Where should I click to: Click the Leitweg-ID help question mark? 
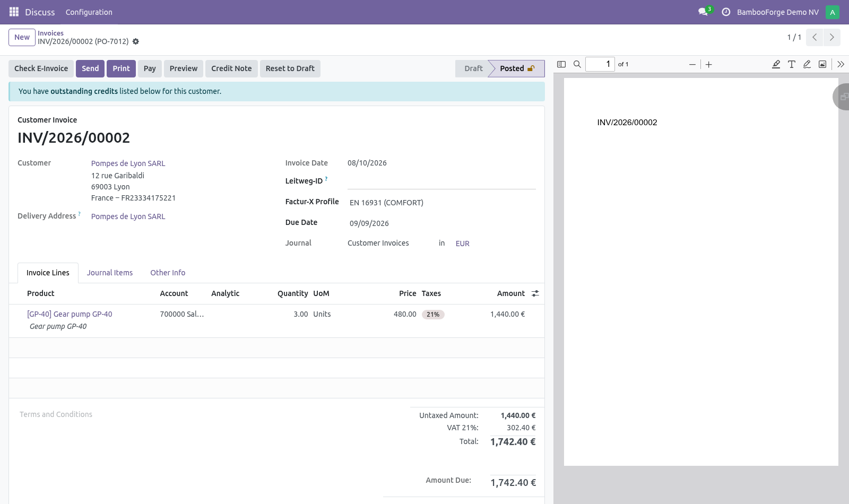[326, 179]
